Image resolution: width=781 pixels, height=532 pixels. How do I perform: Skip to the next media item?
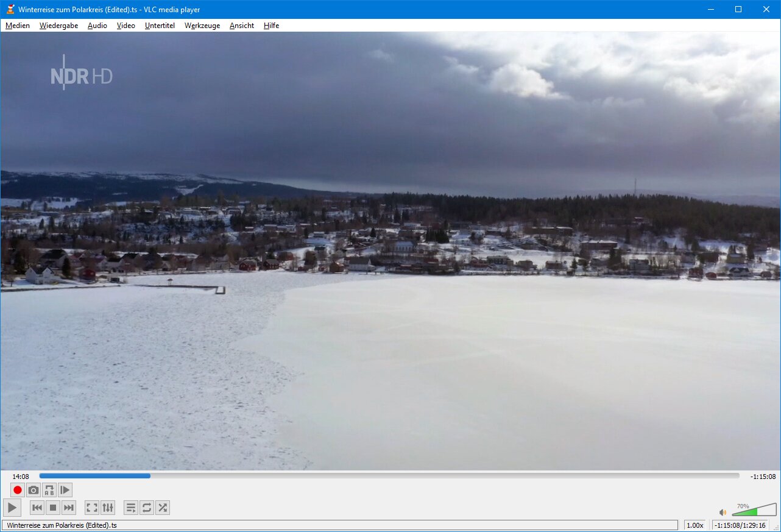[x=69, y=508]
